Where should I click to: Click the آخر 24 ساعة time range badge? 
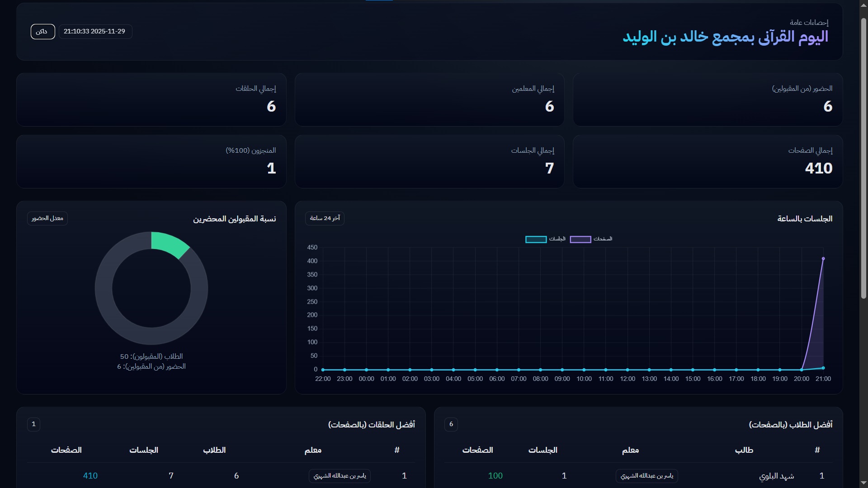325,218
